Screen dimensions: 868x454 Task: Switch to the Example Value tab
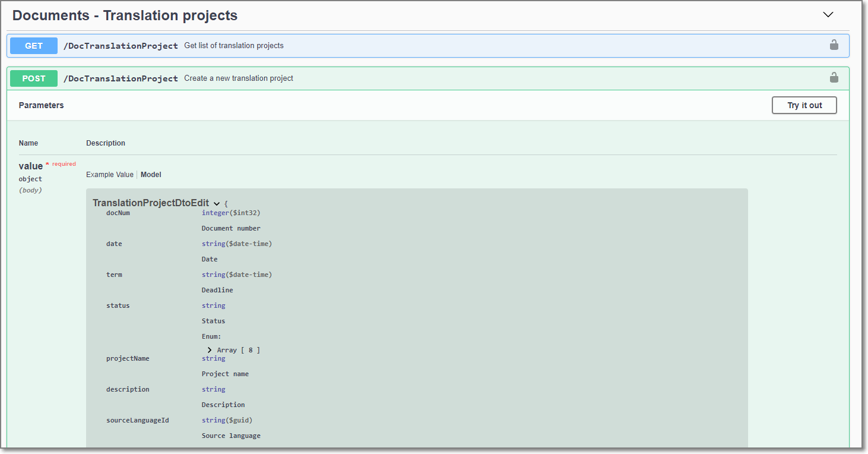(x=110, y=175)
